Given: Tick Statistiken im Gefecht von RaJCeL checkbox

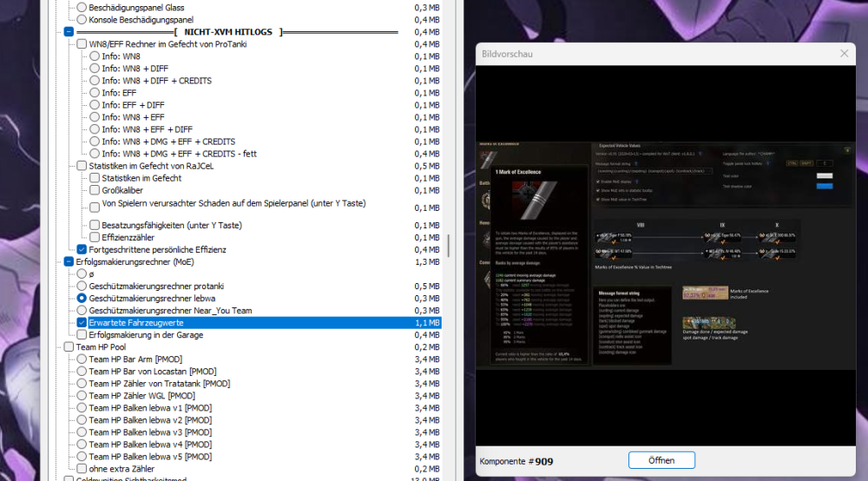Looking at the screenshot, I should click(82, 166).
